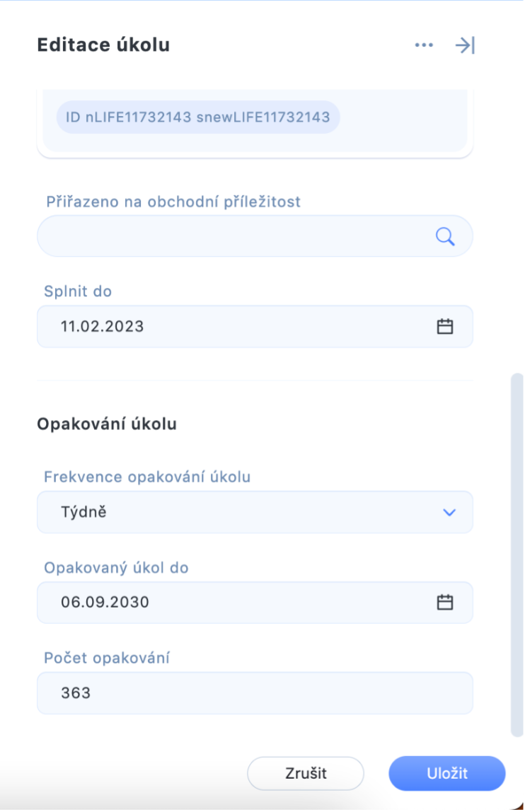
Task: Collapse the Editace úkolu side panel
Action: [465, 45]
